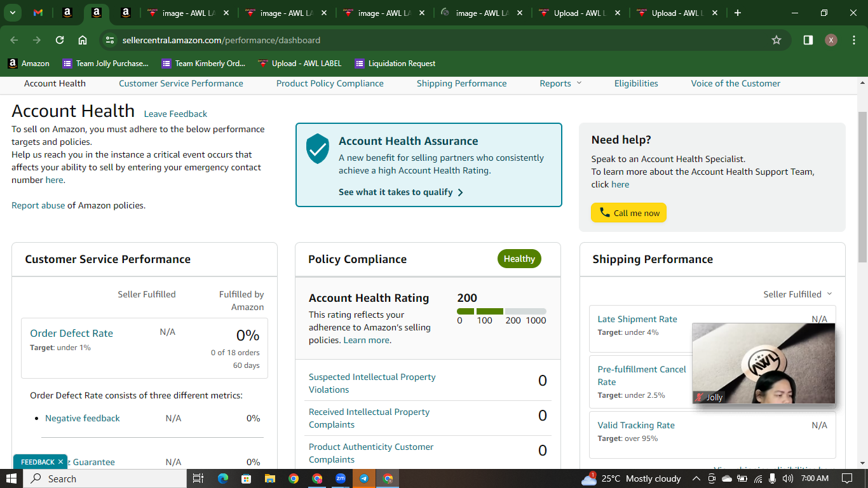Open the Eligibilities tab
This screenshot has width=868, height=488.
[x=636, y=83]
